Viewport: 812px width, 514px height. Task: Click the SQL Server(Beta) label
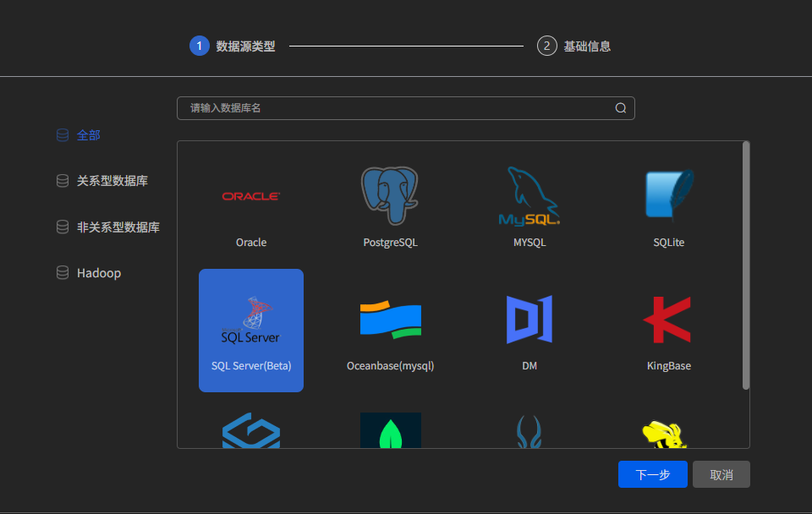(251, 365)
